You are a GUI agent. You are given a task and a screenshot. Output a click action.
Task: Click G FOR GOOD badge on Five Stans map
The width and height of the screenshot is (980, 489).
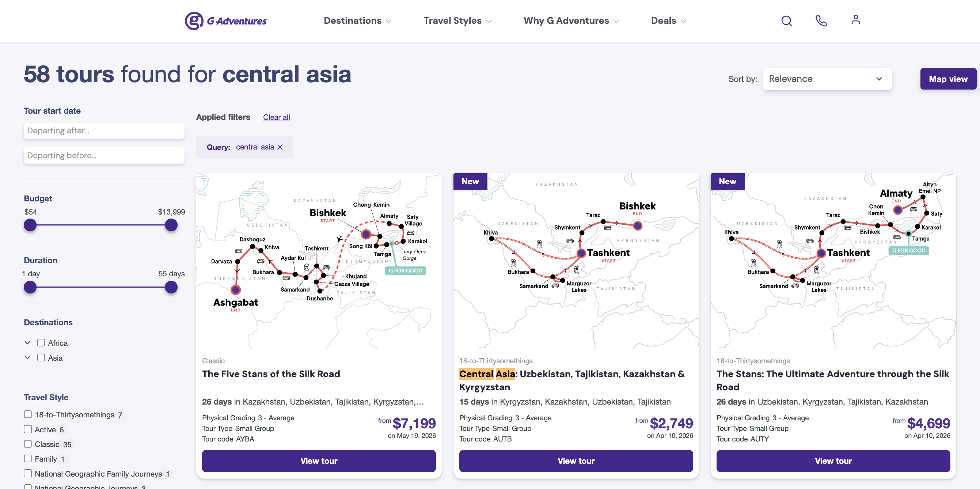(x=405, y=270)
